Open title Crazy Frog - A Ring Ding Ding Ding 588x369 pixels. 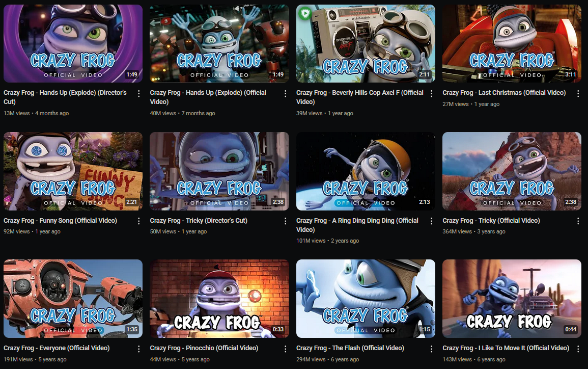coord(357,225)
